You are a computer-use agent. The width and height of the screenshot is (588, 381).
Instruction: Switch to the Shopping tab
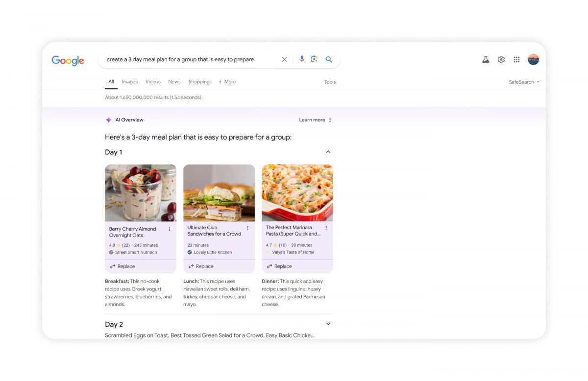point(199,81)
